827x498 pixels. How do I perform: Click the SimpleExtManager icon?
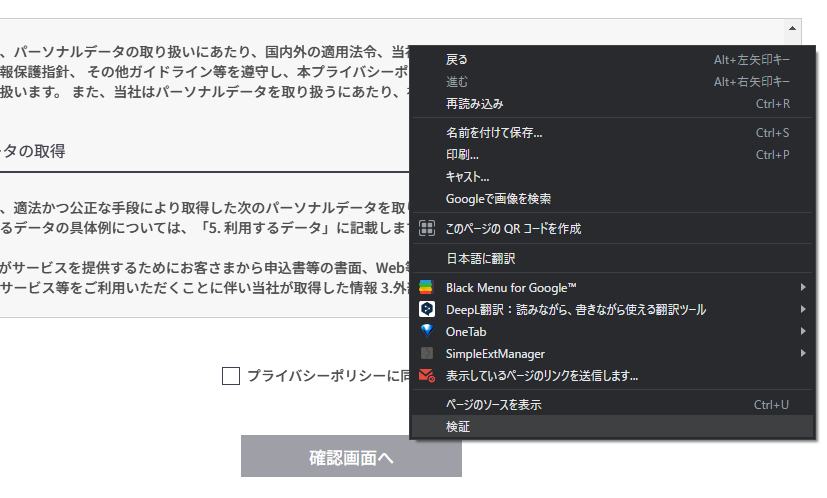click(427, 353)
